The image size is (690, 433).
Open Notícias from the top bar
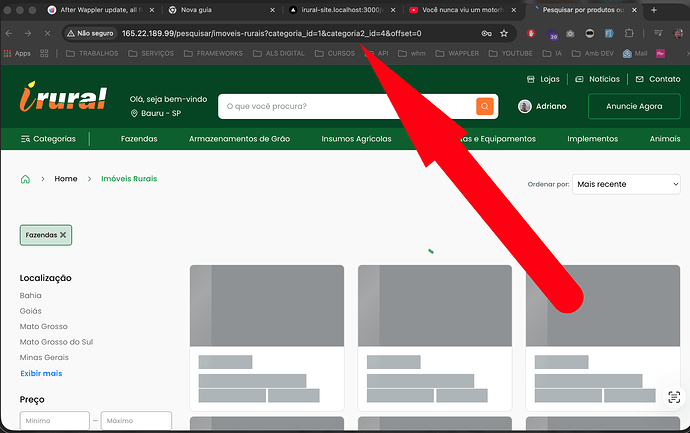coord(604,79)
